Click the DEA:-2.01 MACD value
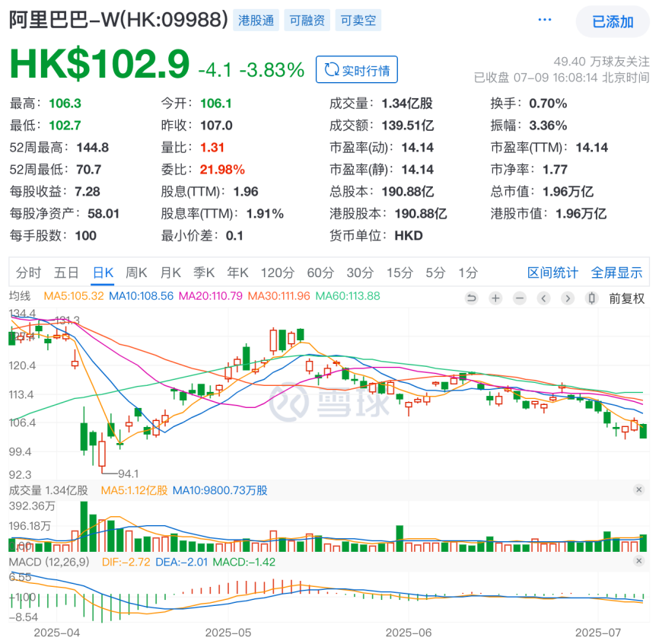 pos(182,562)
